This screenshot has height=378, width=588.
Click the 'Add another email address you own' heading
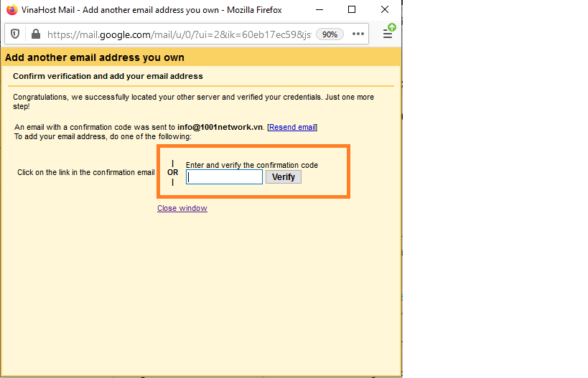pos(95,57)
